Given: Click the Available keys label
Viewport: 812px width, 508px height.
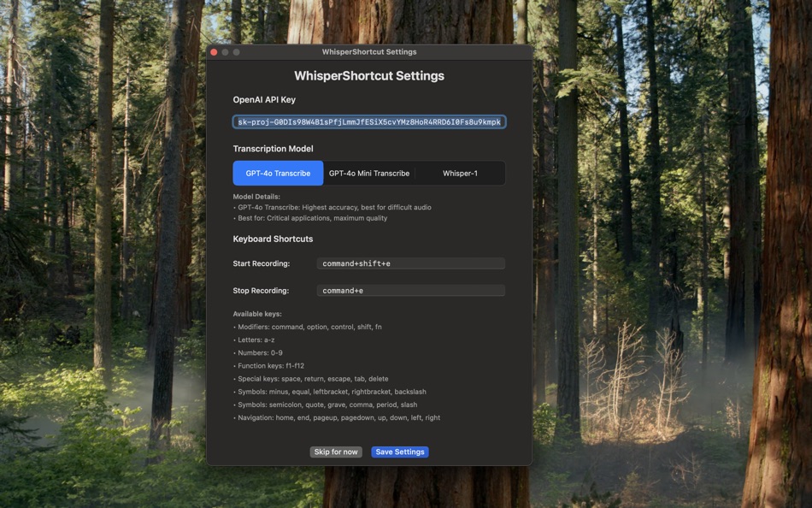Looking at the screenshot, I should [257, 314].
